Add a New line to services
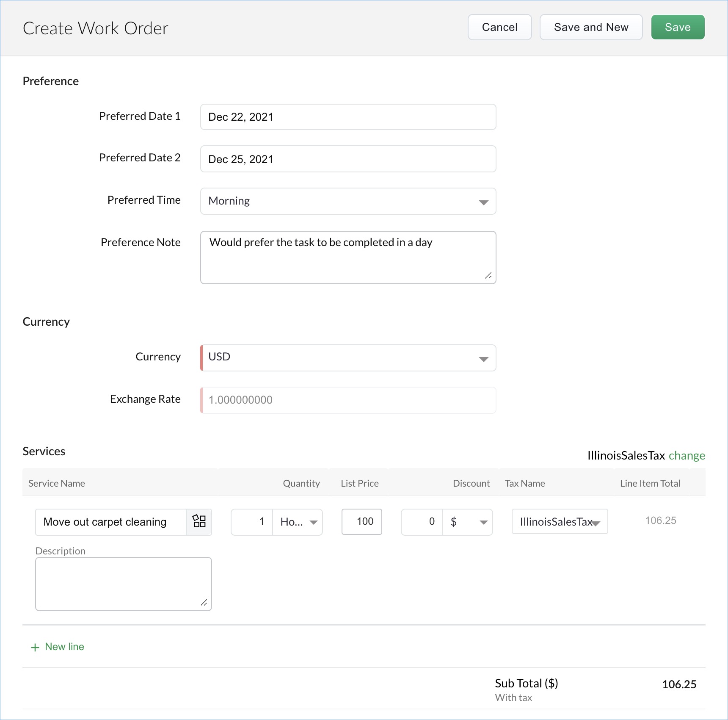The width and height of the screenshot is (728, 720). (64, 647)
